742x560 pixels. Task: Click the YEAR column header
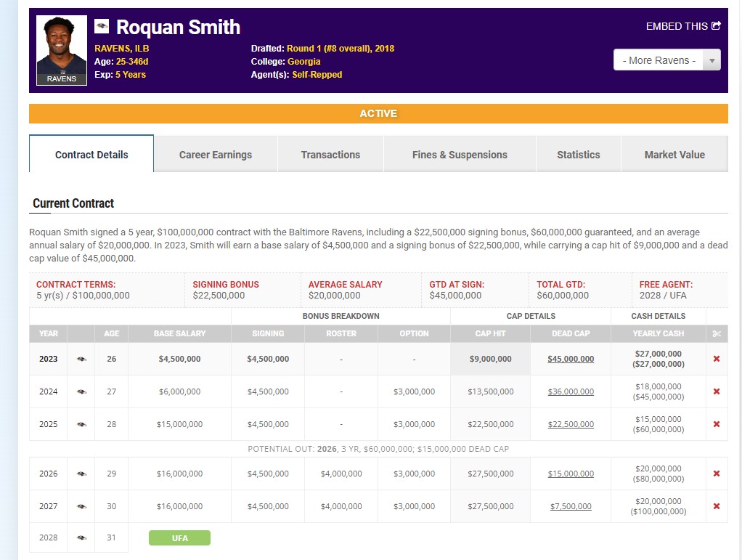click(48, 333)
